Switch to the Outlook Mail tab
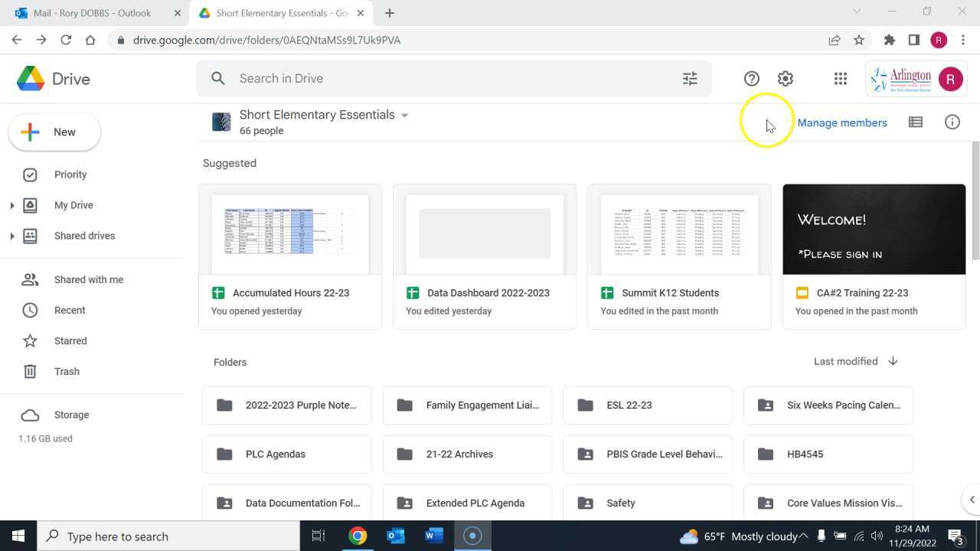Viewport: 980px width, 551px height. [x=92, y=13]
